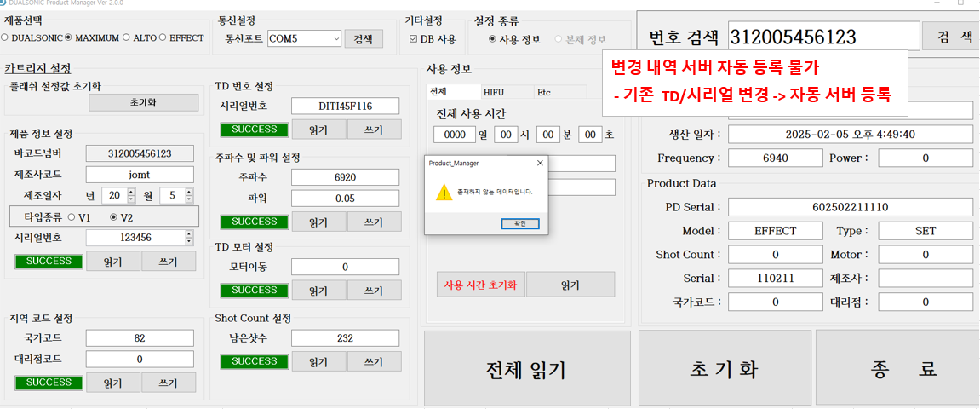Screen dimensions: 980x409
Task: Click the warning icon in Product_Manager dialog
Action: tap(444, 193)
